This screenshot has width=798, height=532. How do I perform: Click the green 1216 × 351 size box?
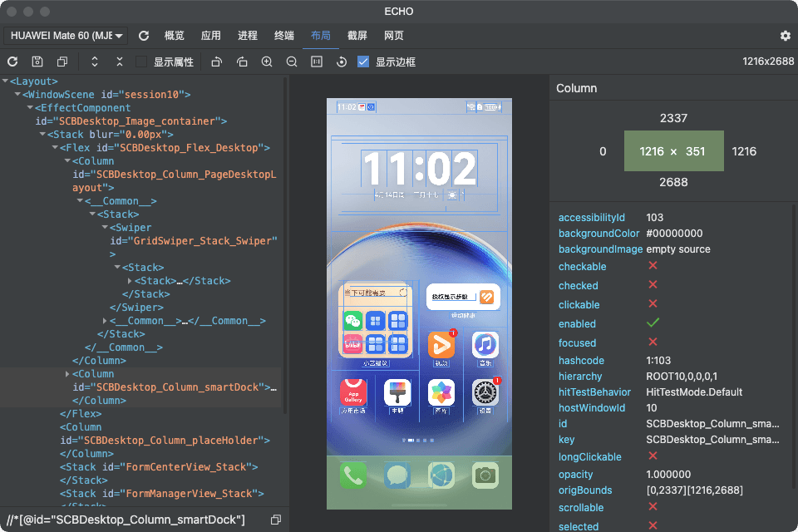673,151
